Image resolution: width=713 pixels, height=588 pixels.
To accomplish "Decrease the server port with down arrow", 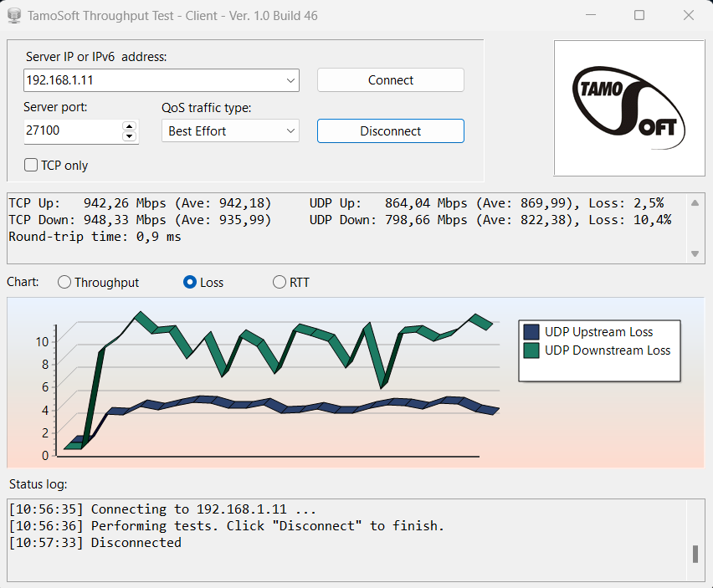I will tap(130, 135).
